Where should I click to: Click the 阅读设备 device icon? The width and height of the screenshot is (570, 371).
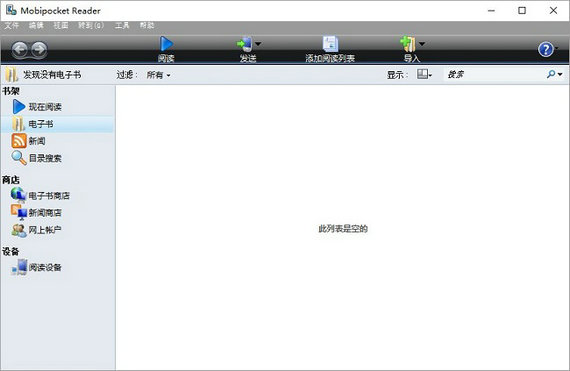pos(19,267)
